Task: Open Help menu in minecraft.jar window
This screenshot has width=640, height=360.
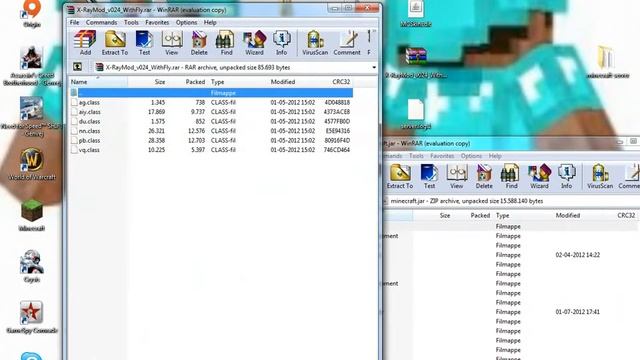Action: coord(495,156)
